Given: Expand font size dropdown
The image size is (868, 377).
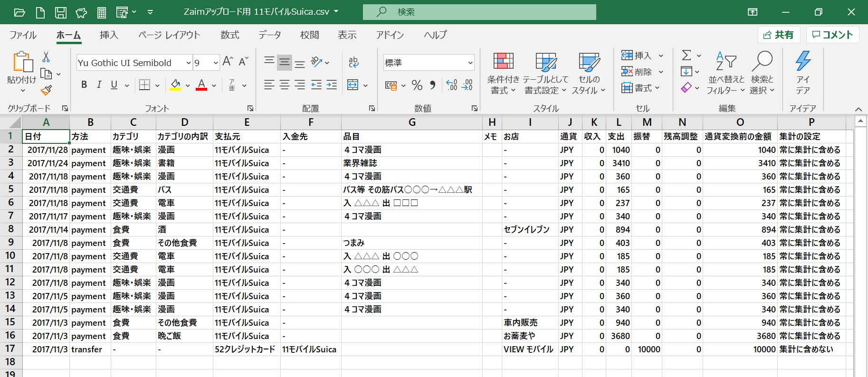Looking at the screenshot, I should click(215, 63).
